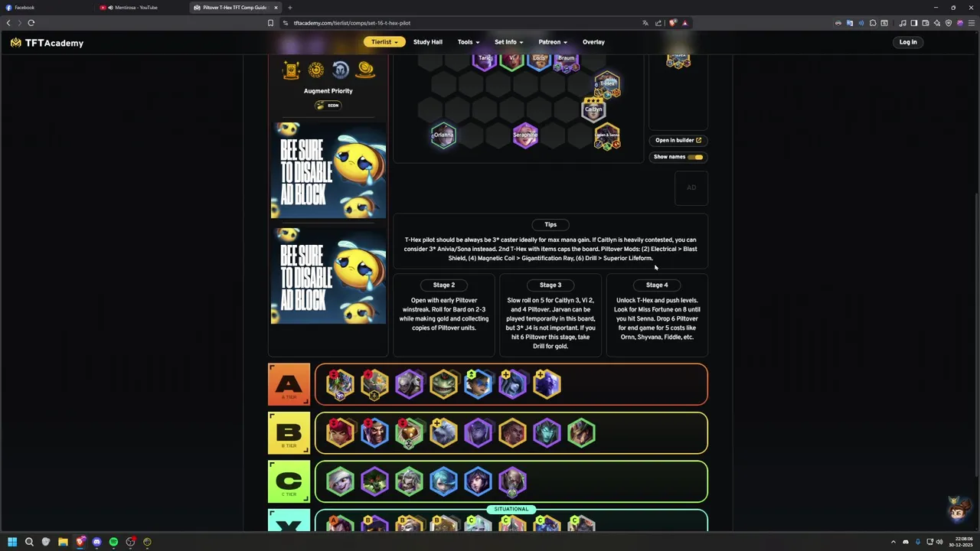Open Brave Shields icon

(x=673, y=23)
